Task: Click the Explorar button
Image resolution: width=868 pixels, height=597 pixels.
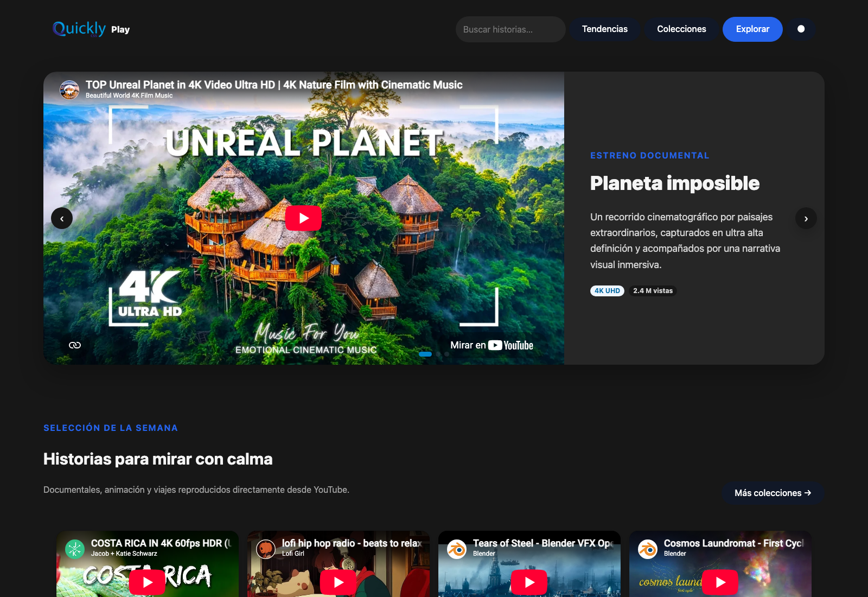Action: (x=752, y=29)
